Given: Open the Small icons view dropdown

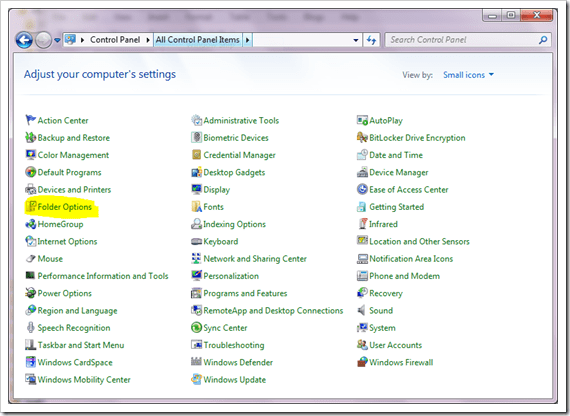Looking at the screenshot, I should coord(468,75).
